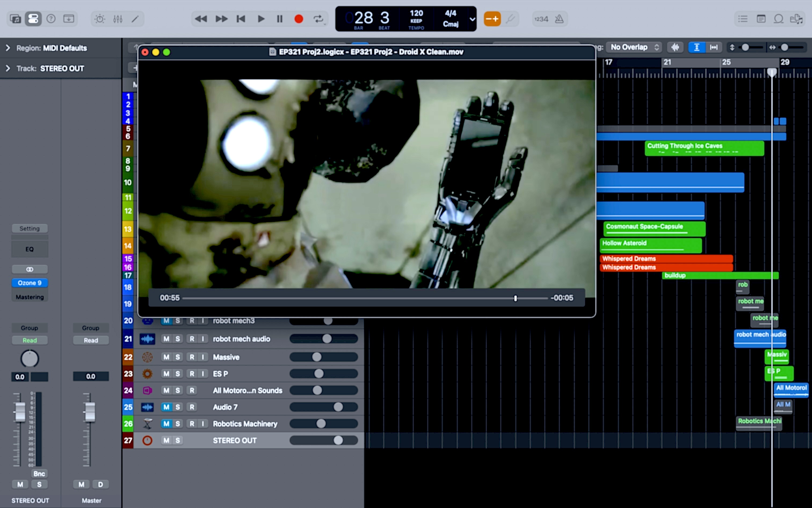
Task: Open the Ozone 9 plug-in
Action: coord(30,283)
